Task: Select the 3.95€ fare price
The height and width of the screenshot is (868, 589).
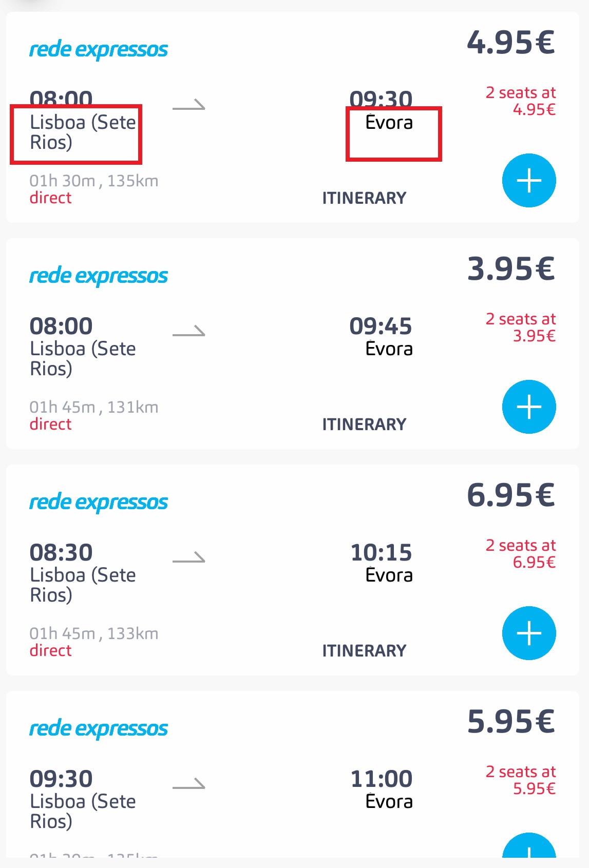Action: pos(511,268)
